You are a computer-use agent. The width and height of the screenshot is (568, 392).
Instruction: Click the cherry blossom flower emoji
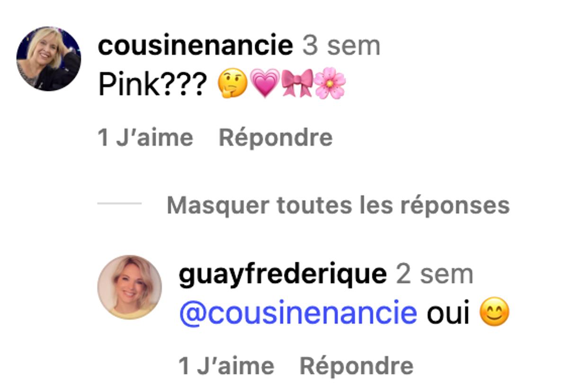click(x=330, y=85)
